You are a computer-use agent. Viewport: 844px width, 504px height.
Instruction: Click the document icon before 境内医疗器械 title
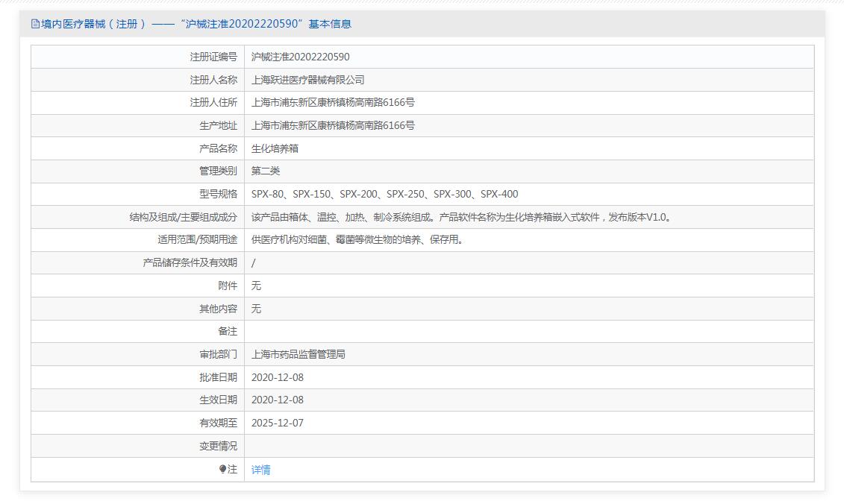tap(35, 24)
